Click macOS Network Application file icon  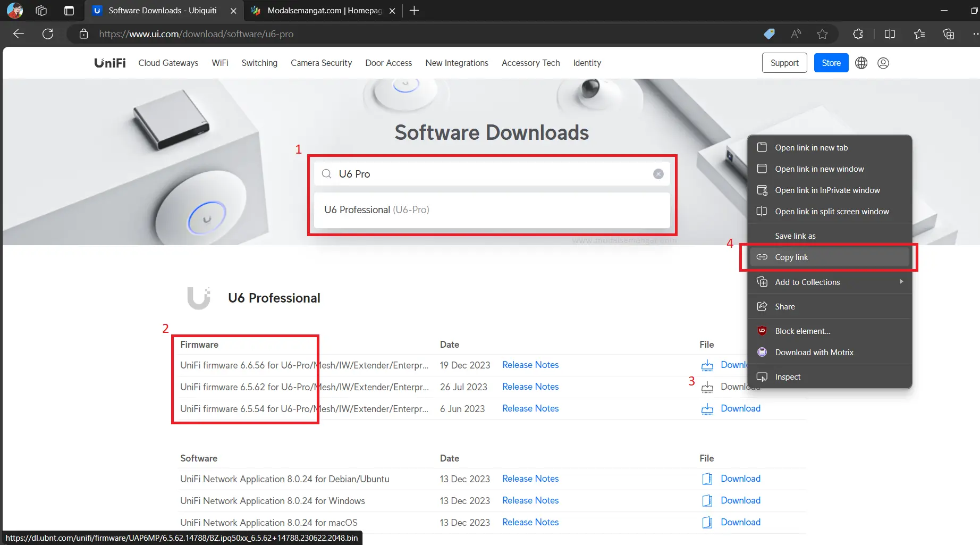coord(707,522)
